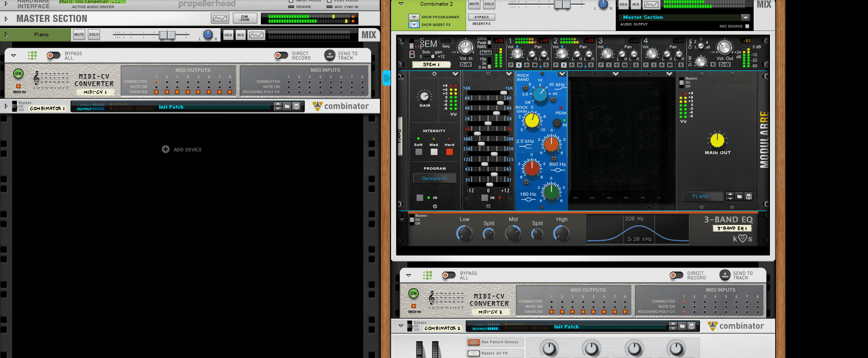
Task: Toggle Show Programmer arrow on Combinator 2
Action: click(414, 17)
